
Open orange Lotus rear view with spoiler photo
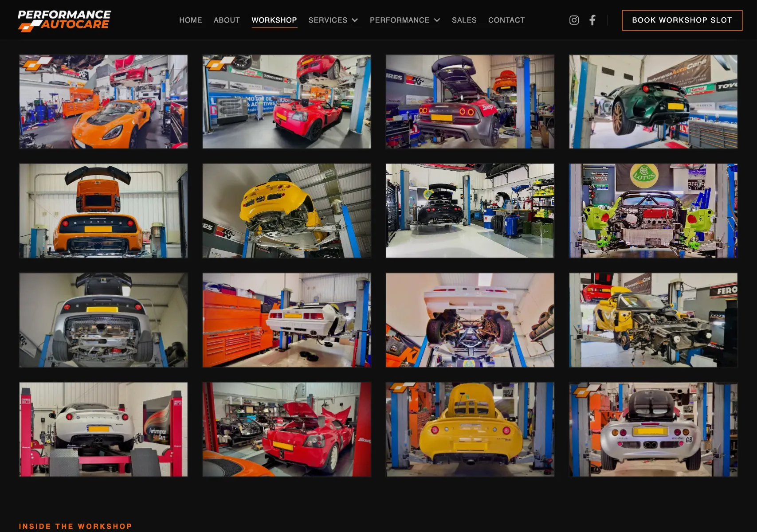tap(103, 211)
